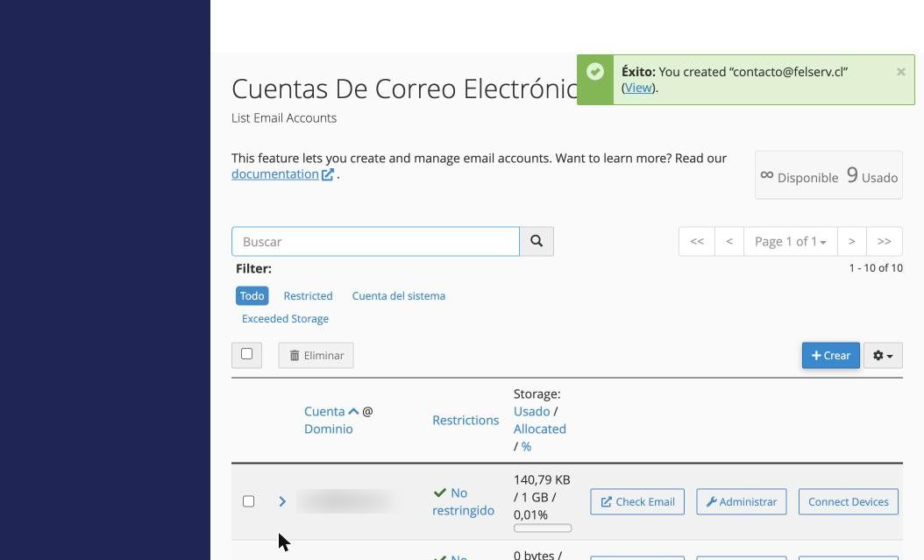Viewport: 924px width, 560px height.
Task: Select the Cuenta del sistema filter
Action: [399, 295]
